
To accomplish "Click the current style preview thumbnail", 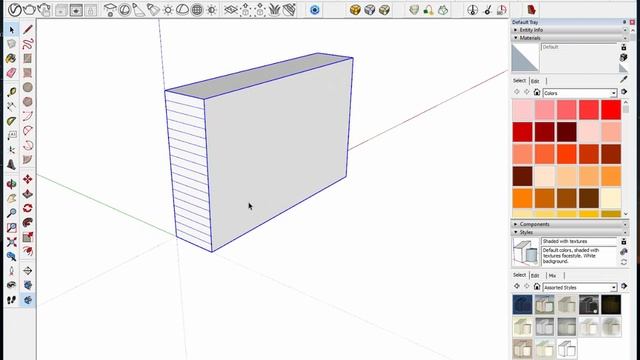I will [x=526, y=252].
